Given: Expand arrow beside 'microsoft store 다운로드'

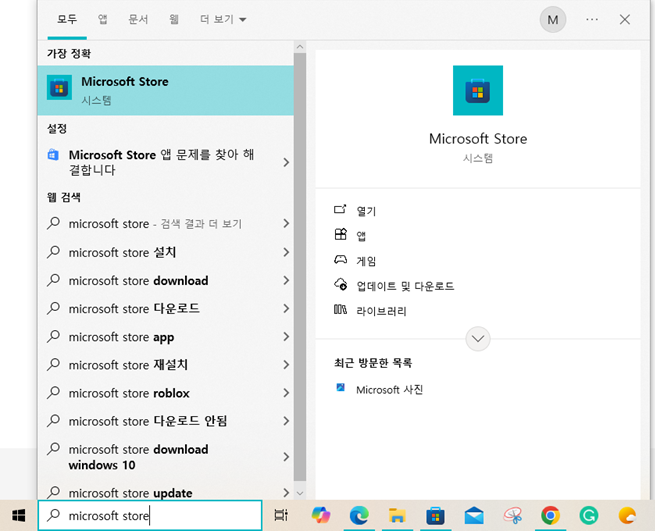Looking at the screenshot, I should click(x=286, y=308).
